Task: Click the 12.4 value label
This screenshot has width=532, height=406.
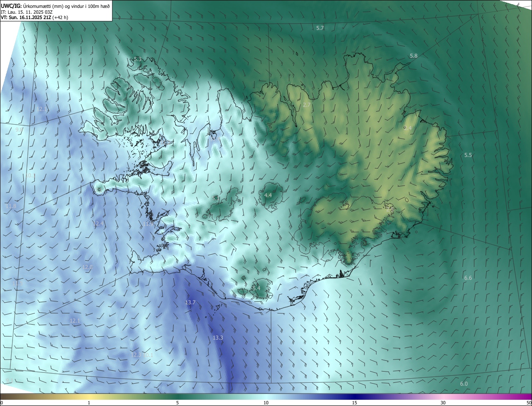Action: [x=98, y=223]
